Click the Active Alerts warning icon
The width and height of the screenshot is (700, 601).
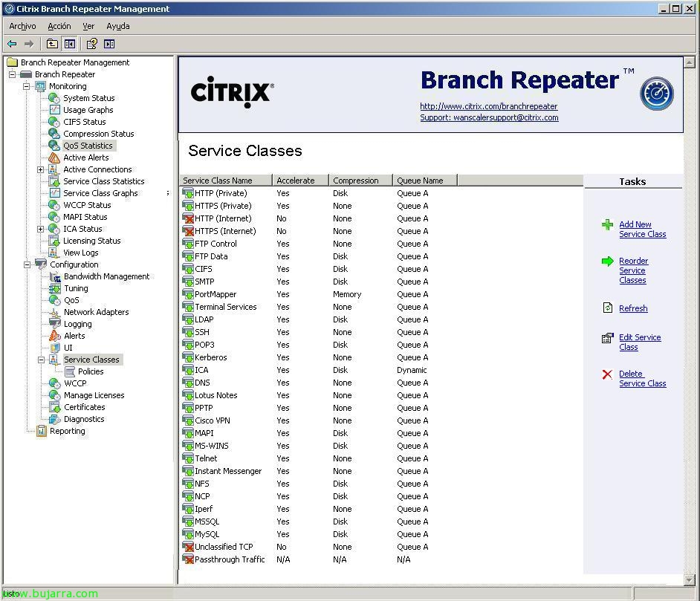[54, 157]
